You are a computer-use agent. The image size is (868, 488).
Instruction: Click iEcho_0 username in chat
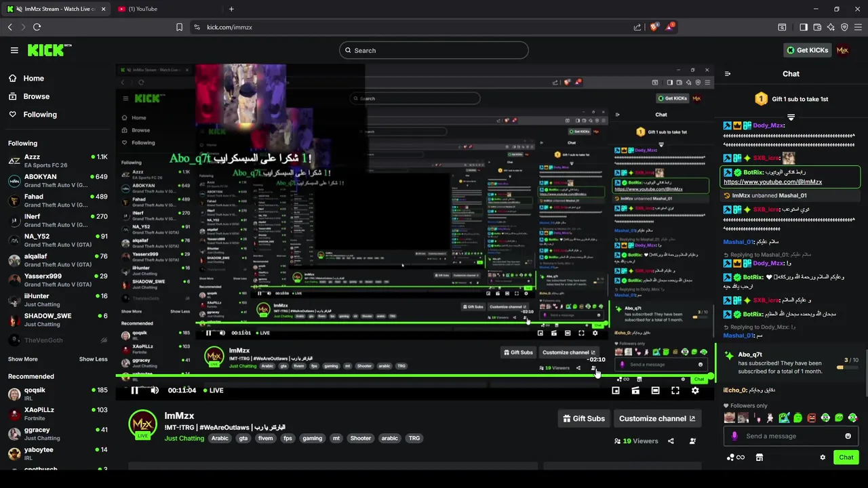pos(734,390)
